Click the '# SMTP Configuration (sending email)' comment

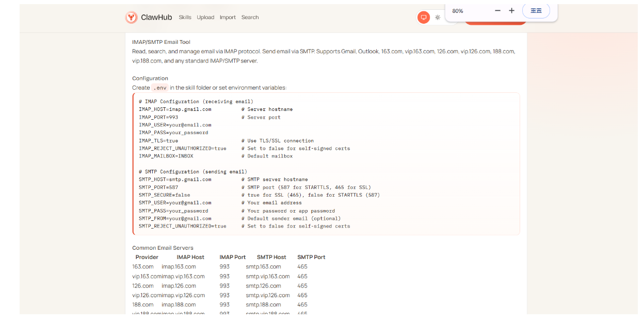[193, 172]
